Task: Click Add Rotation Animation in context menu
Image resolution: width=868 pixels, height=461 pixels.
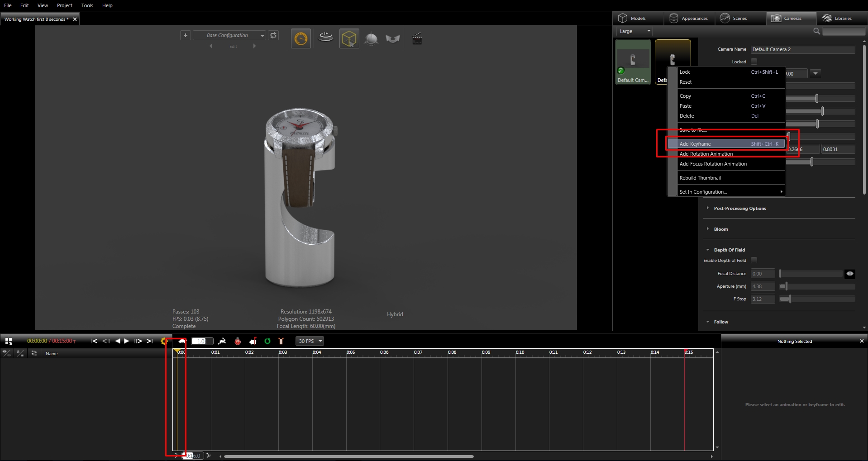Action: tap(706, 154)
